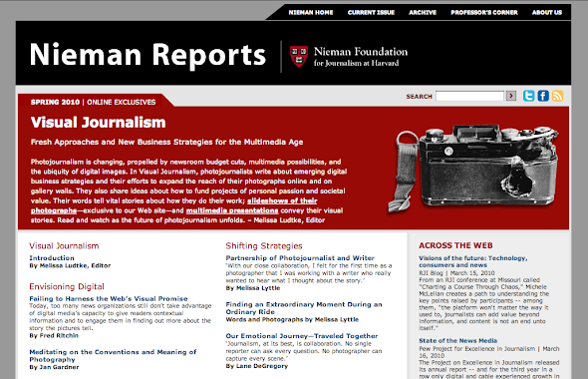Click the 'Envisioning Digital' section heading
This screenshot has width=588, height=379.
tap(67, 286)
